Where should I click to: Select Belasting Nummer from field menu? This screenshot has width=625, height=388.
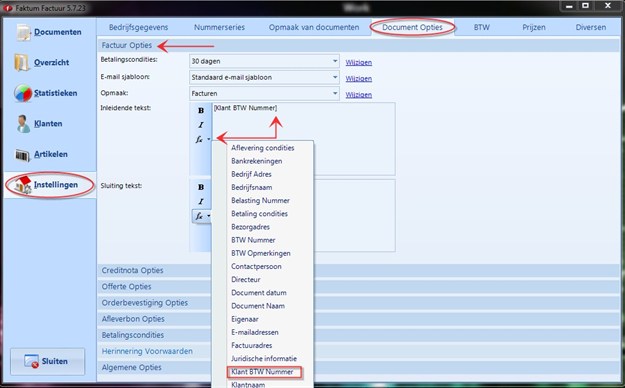pyautogui.click(x=260, y=201)
